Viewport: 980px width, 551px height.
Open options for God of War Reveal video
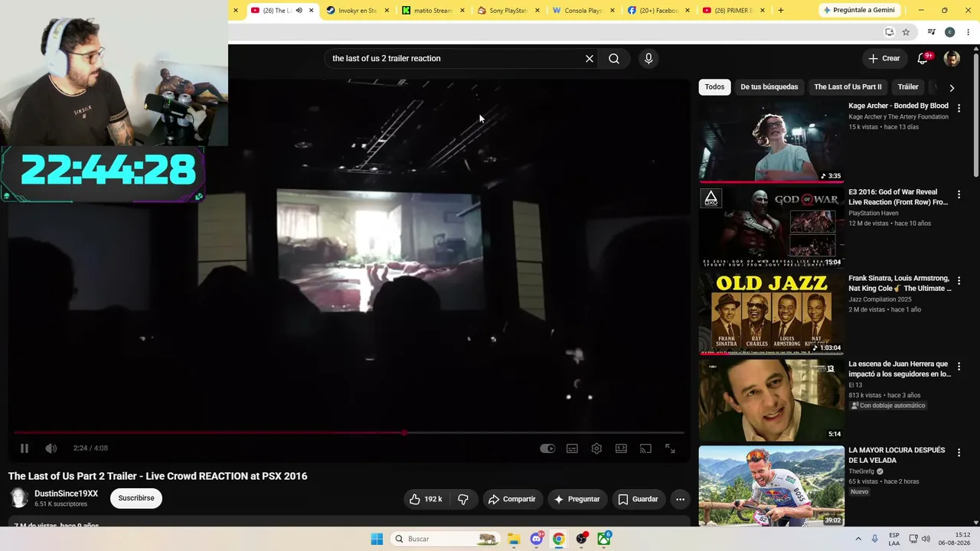[x=959, y=195]
